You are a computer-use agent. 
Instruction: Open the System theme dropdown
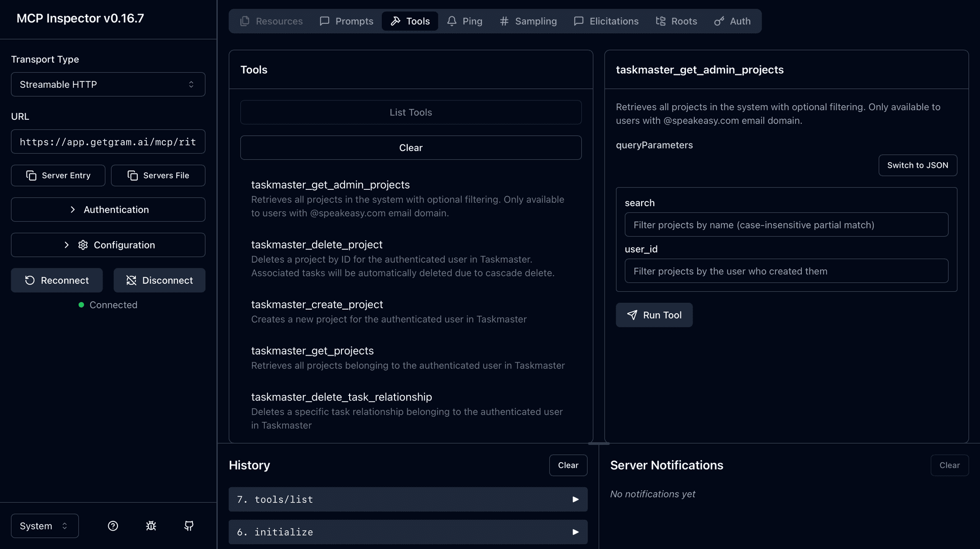pyautogui.click(x=44, y=526)
